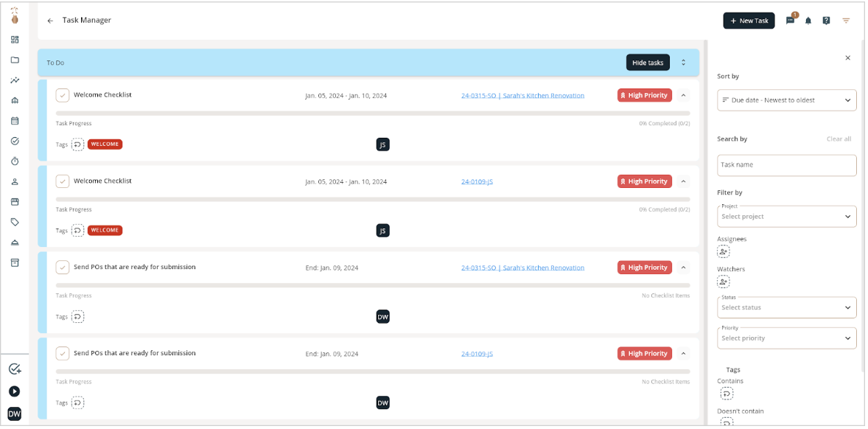Click High Priority badge on Sarah's Kitchen Welcome Checklist

click(x=644, y=95)
